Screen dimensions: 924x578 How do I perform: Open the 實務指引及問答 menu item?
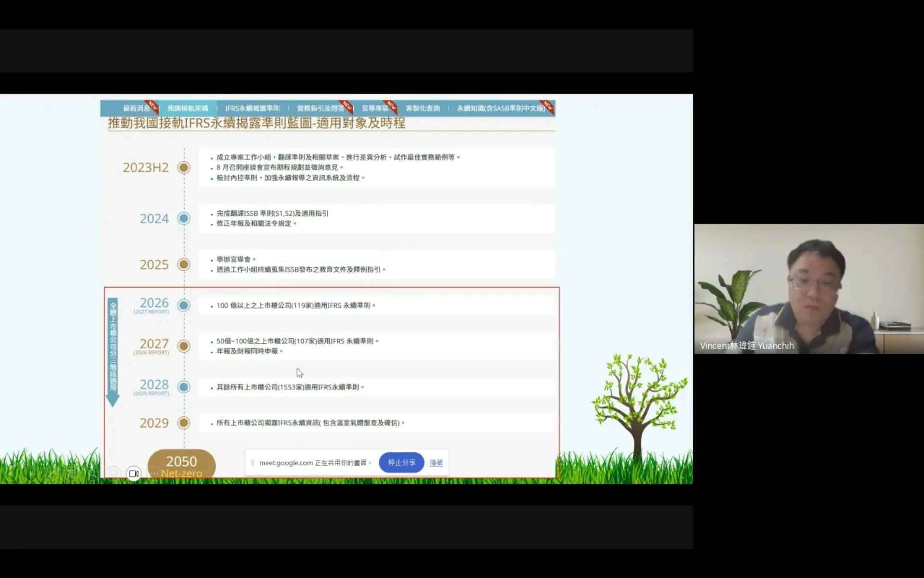click(321, 108)
